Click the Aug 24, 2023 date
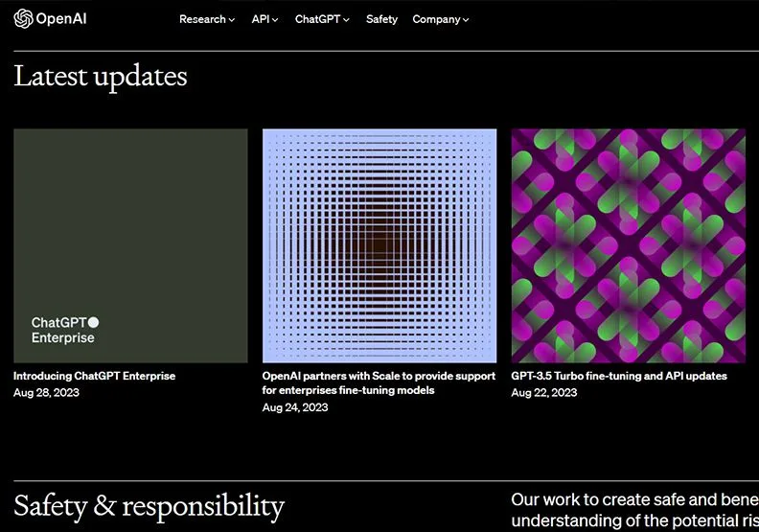This screenshot has width=759, height=532. 295,407
